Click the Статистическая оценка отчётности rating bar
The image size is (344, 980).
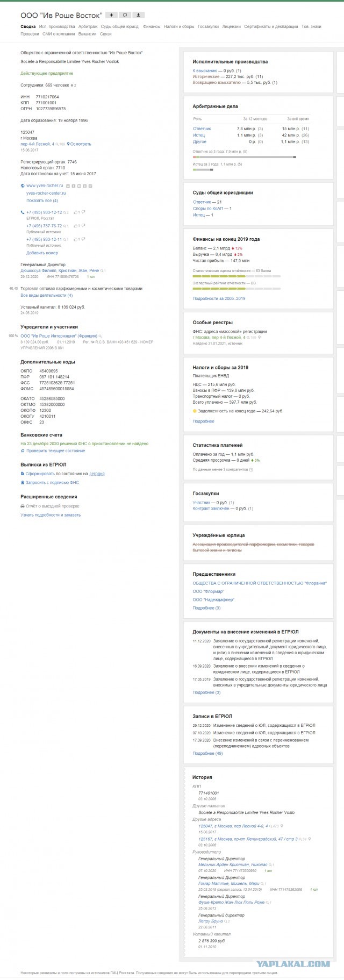click(236, 276)
